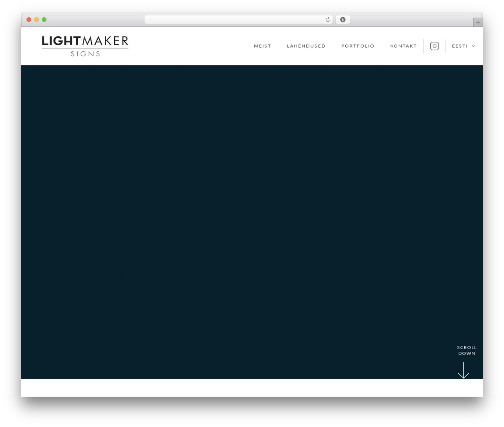Screen dimensions: 504x427
Task: Maximize window with green button
Action: (44, 20)
